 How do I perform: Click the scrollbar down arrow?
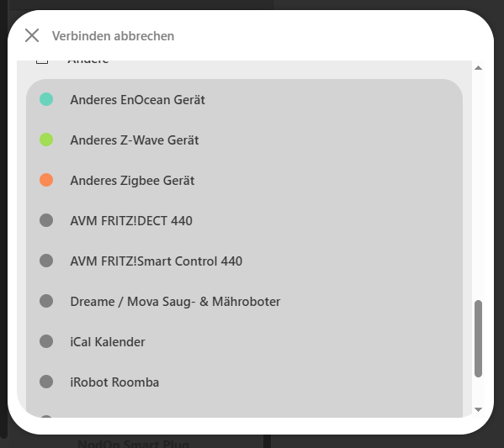pos(478,409)
